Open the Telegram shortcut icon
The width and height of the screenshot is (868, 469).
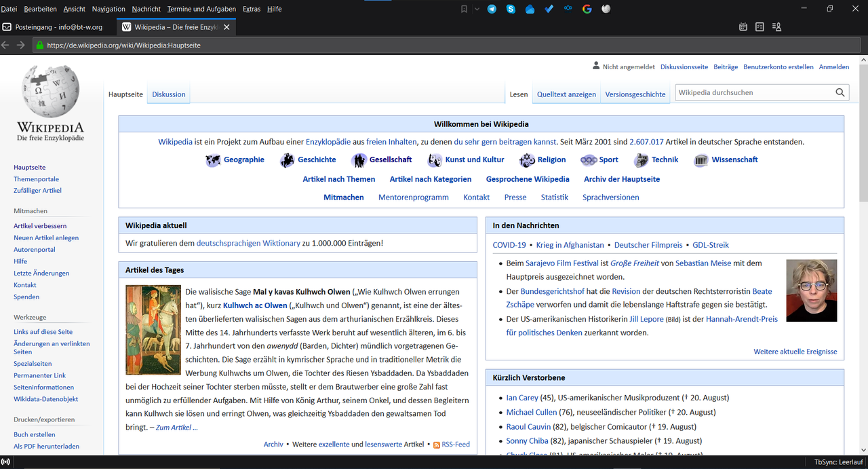pos(492,9)
